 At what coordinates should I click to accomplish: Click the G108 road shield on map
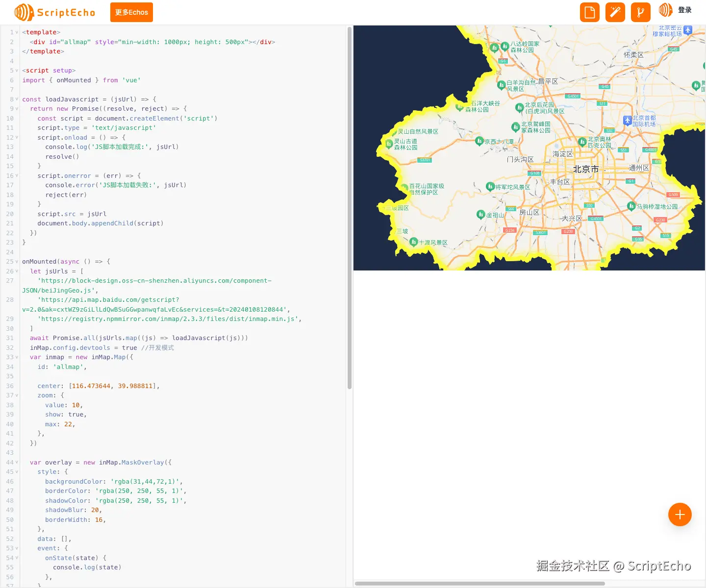tap(534, 173)
